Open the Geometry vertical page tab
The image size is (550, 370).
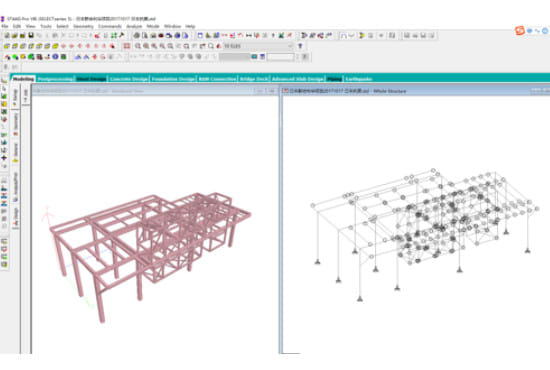pyautogui.click(x=15, y=124)
